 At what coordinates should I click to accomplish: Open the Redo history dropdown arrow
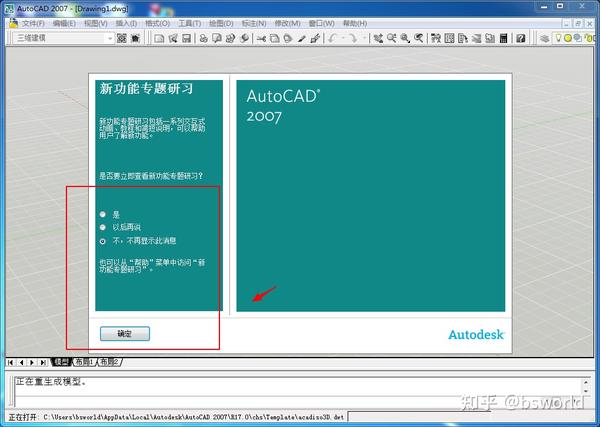pos(364,38)
